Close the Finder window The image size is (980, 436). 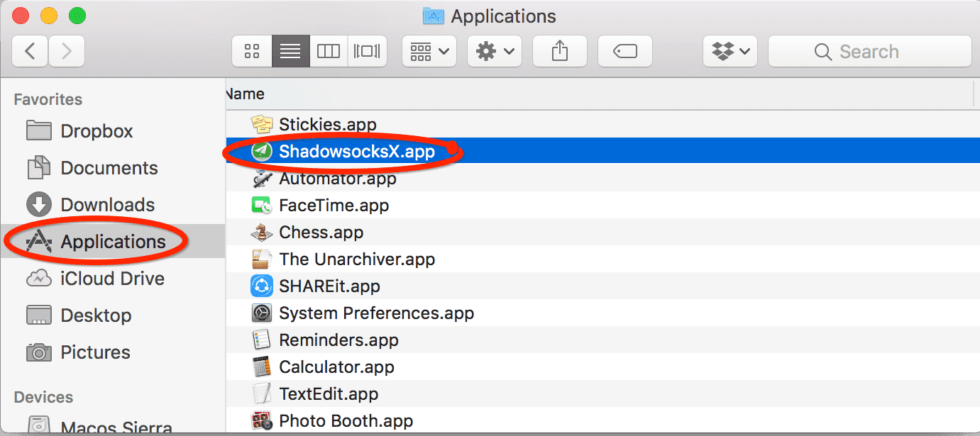pyautogui.click(x=21, y=15)
